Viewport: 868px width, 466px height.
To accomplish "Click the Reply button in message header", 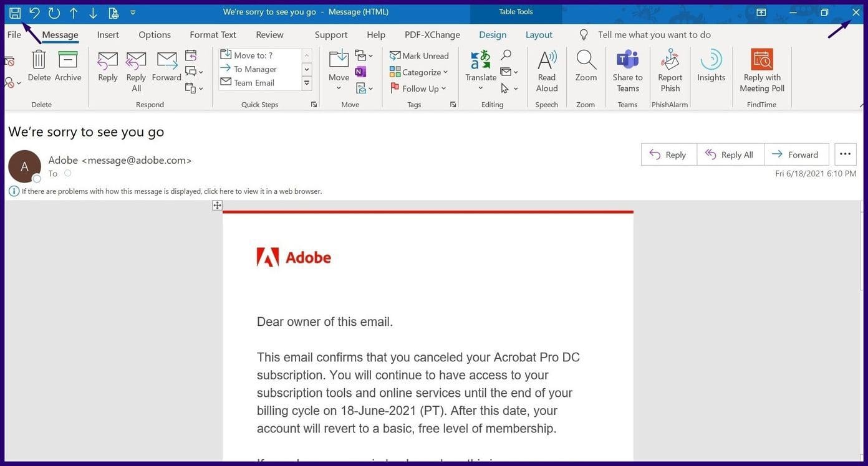I will click(668, 155).
